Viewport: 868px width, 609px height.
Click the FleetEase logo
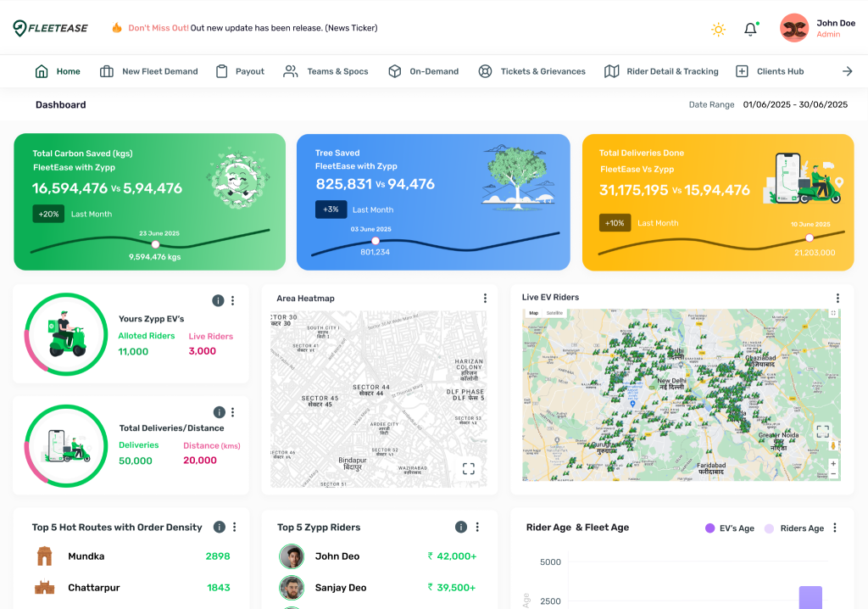tap(50, 28)
